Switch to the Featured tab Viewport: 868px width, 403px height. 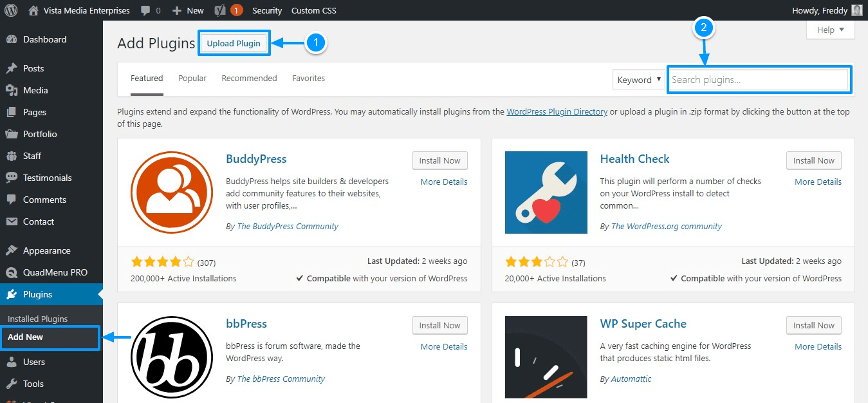click(147, 78)
